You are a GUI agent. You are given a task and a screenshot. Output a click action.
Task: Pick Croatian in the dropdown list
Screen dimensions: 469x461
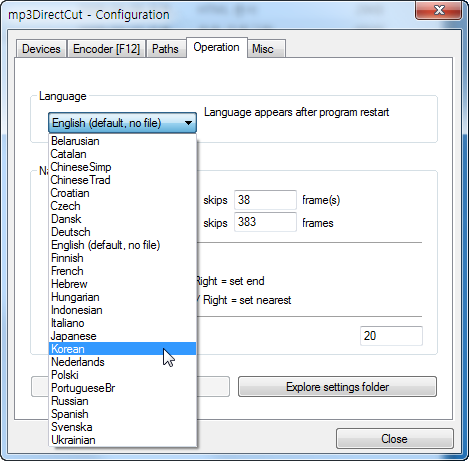coord(122,193)
